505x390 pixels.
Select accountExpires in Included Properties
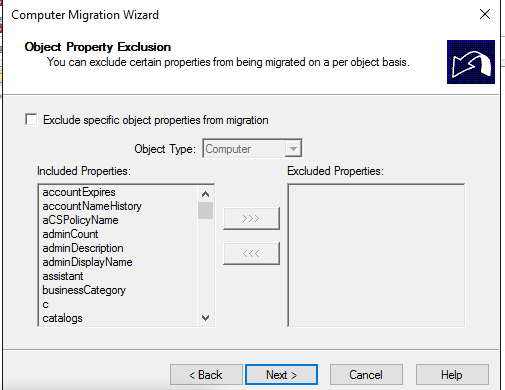(x=79, y=192)
